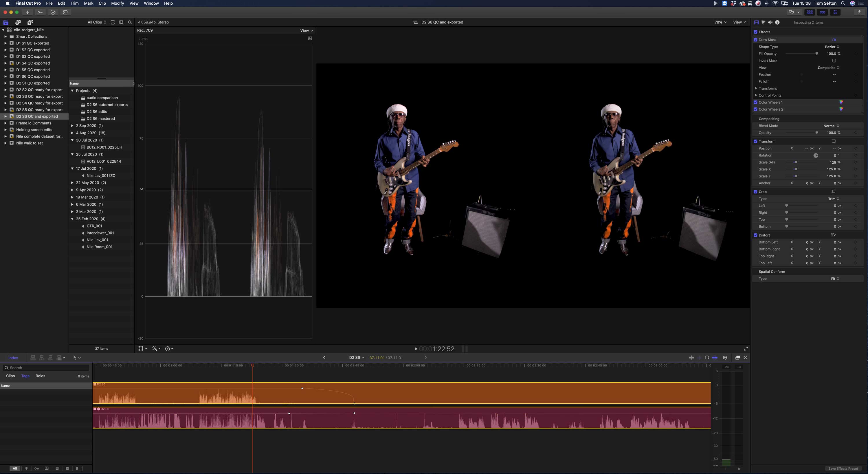Expand the Control Points section

(x=756, y=95)
